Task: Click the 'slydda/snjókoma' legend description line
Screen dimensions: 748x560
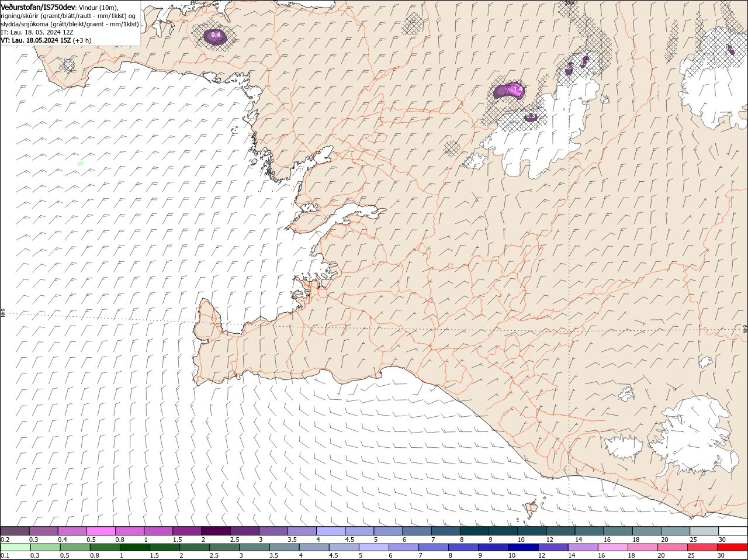Action: 70,24
